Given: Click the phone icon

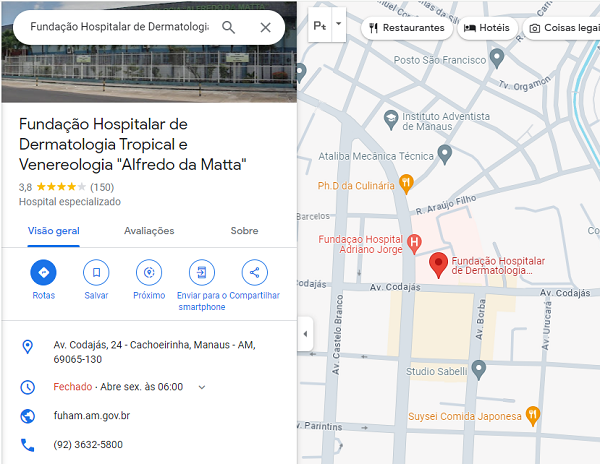Looking at the screenshot, I should pyautogui.click(x=28, y=445).
